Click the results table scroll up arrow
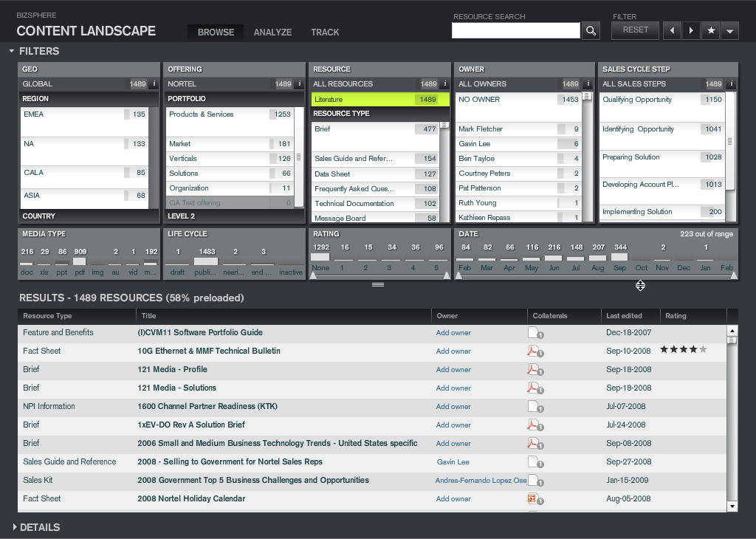The height and width of the screenshot is (539, 756). 732,331
